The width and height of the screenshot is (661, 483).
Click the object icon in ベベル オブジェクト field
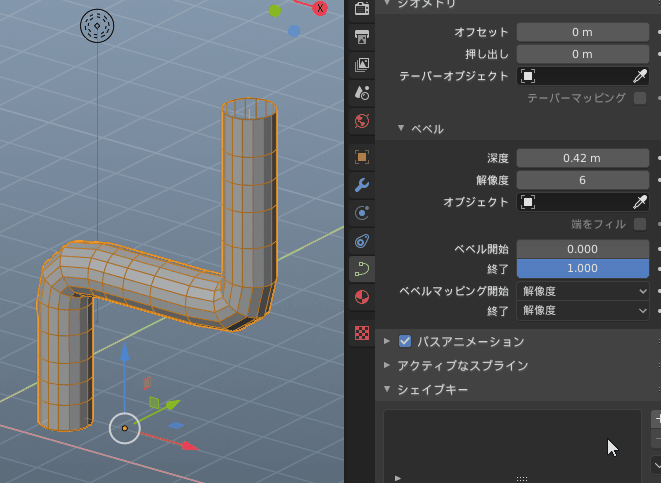coord(528,202)
